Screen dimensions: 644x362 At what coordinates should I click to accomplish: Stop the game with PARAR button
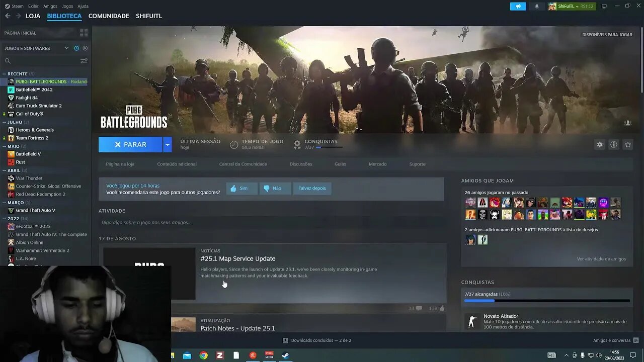click(x=130, y=144)
